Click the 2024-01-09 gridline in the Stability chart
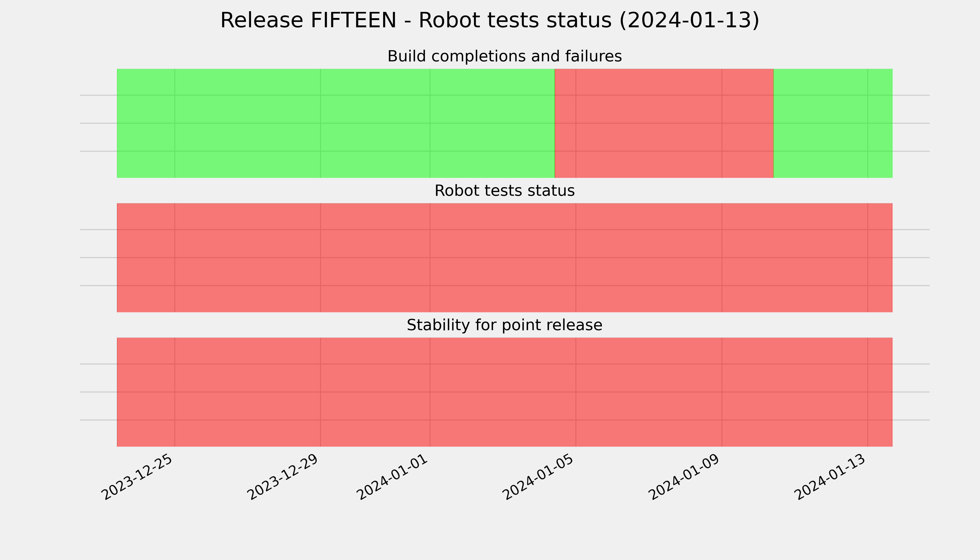 click(722, 392)
